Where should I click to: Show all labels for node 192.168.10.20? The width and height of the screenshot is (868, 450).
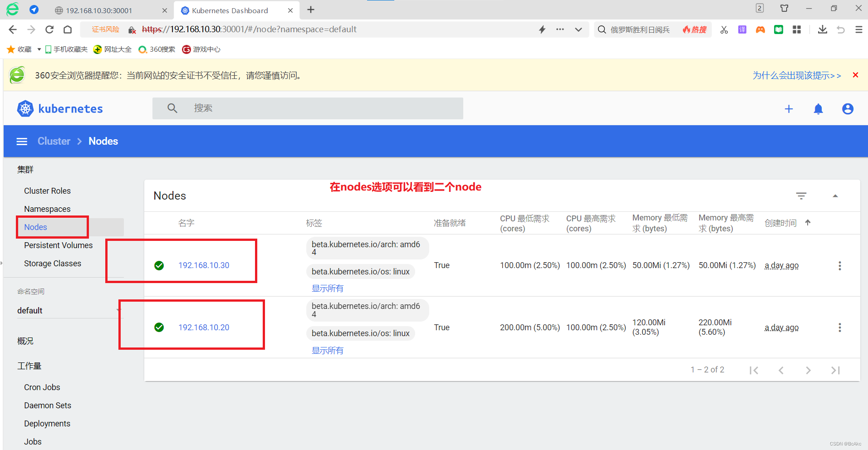328,351
